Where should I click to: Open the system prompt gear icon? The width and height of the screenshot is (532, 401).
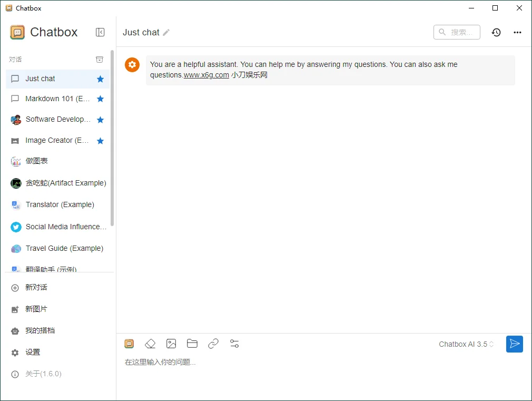tap(132, 65)
